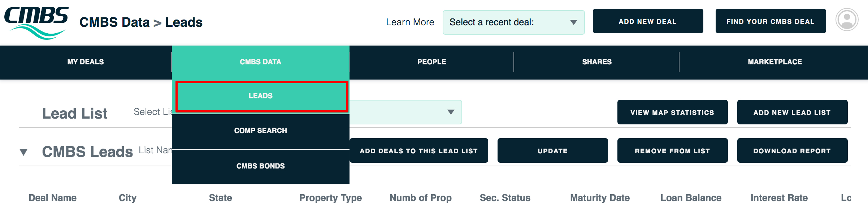Click View Map Statistics button
The height and width of the screenshot is (209, 868).
pos(673,112)
